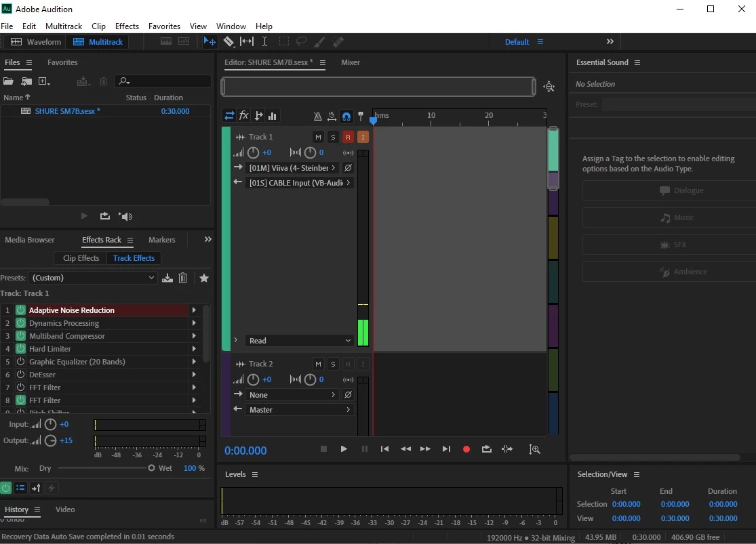Image resolution: width=756 pixels, height=544 pixels.
Task: Toggle Multiband Compressor power state
Action: point(21,336)
